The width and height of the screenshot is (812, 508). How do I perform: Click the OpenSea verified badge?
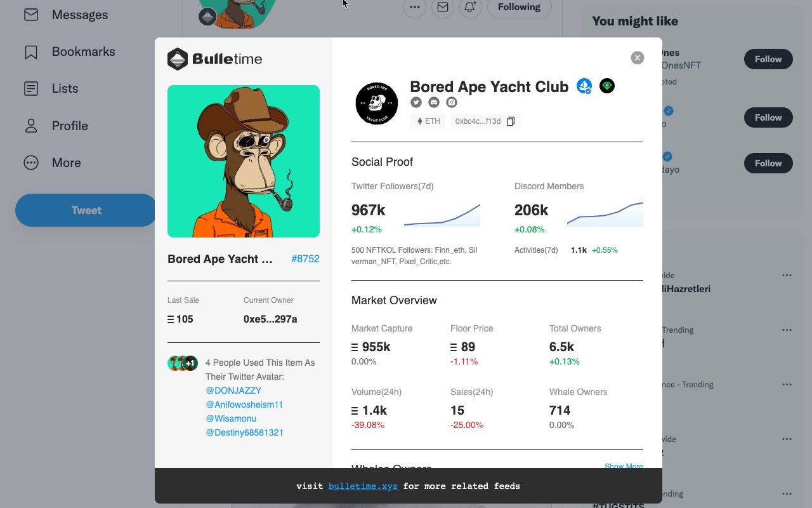(x=584, y=86)
